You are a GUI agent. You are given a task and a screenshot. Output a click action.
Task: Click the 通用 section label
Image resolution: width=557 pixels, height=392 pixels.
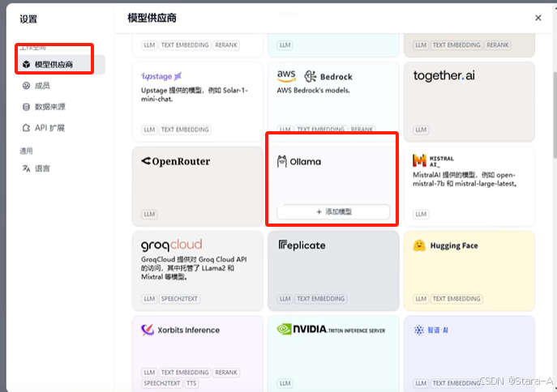pyautogui.click(x=26, y=151)
